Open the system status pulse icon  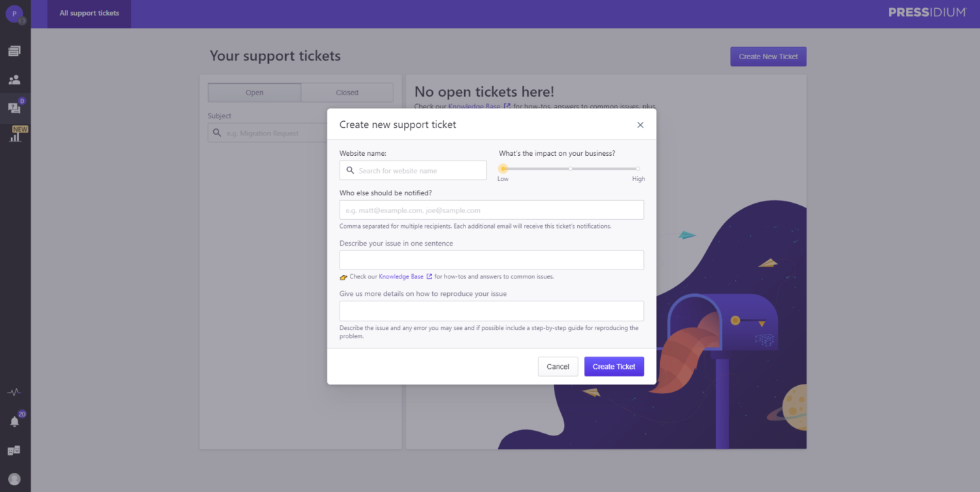click(x=14, y=392)
